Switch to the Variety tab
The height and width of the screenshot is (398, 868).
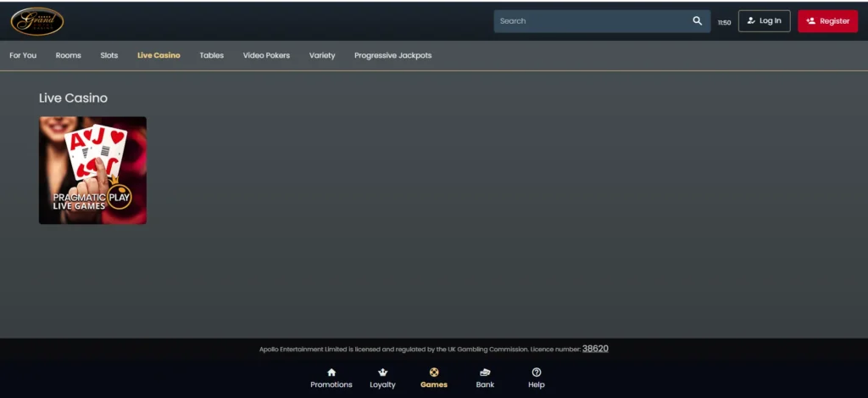(x=322, y=55)
